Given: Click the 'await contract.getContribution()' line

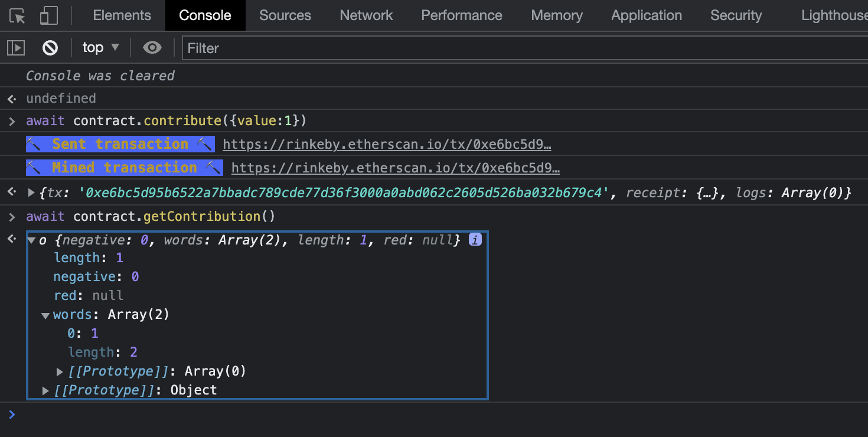Looking at the screenshot, I should (x=151, y=217).
